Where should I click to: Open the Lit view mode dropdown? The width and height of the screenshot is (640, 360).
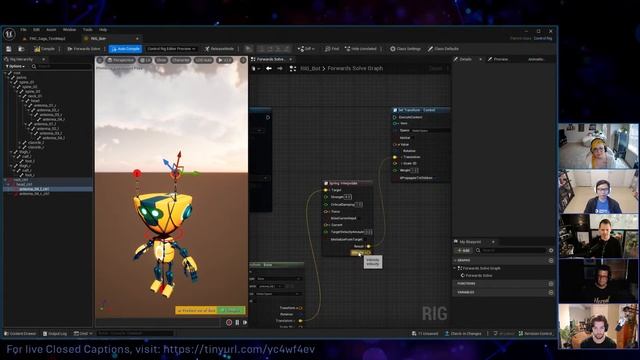coord(145,60)
